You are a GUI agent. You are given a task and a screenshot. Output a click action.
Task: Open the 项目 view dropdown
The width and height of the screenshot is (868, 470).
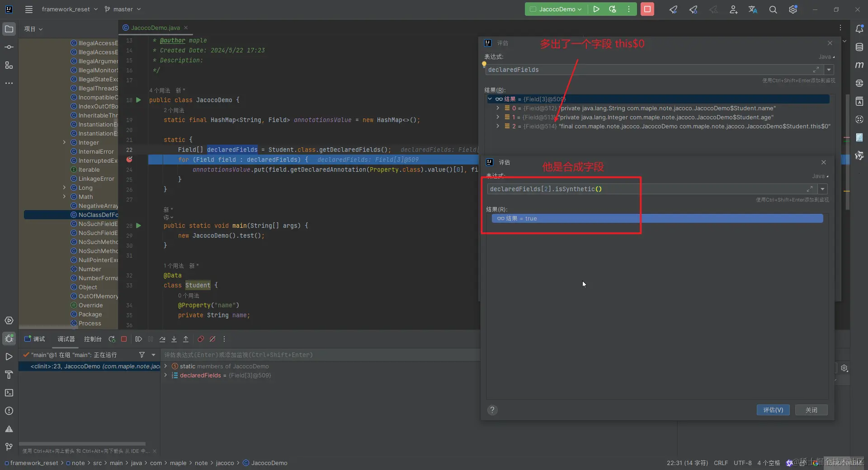pyautogui.click(x=33, y=29)
